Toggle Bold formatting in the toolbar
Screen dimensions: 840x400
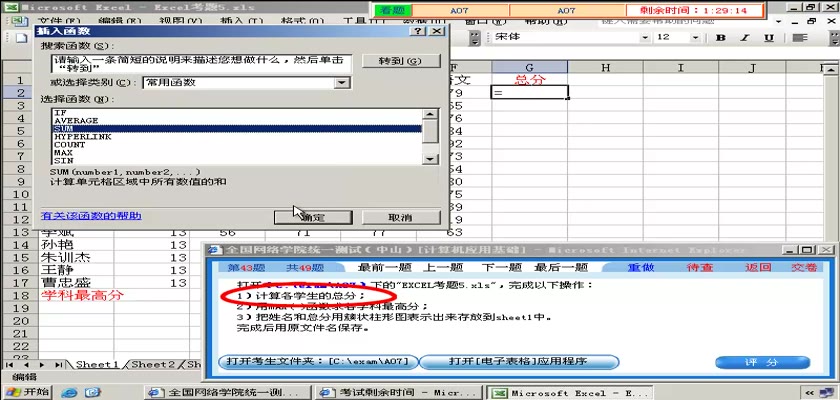[721, 37]
